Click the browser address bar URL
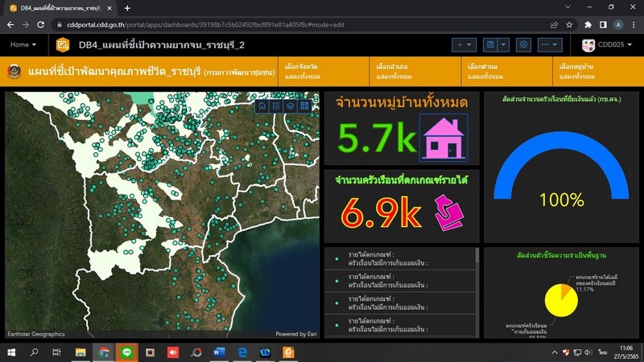Viewport: 644px width, 362px height. tap(205, 25)
